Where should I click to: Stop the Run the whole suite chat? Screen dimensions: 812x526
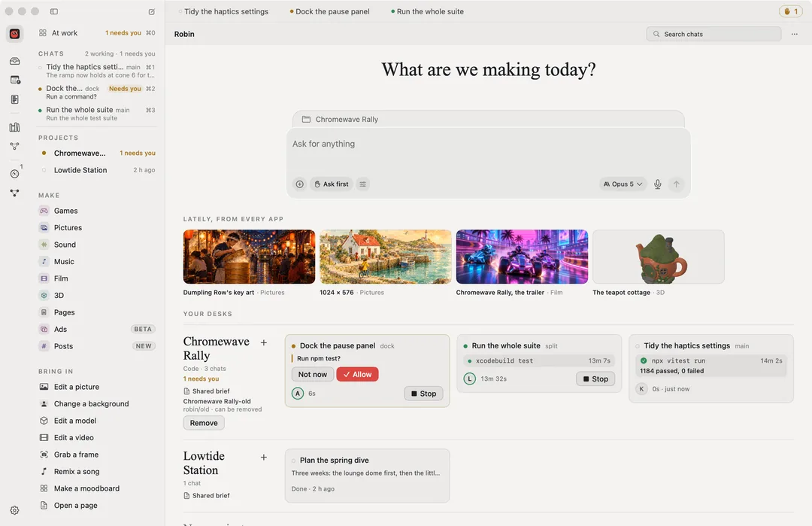[x=595, y=379]
